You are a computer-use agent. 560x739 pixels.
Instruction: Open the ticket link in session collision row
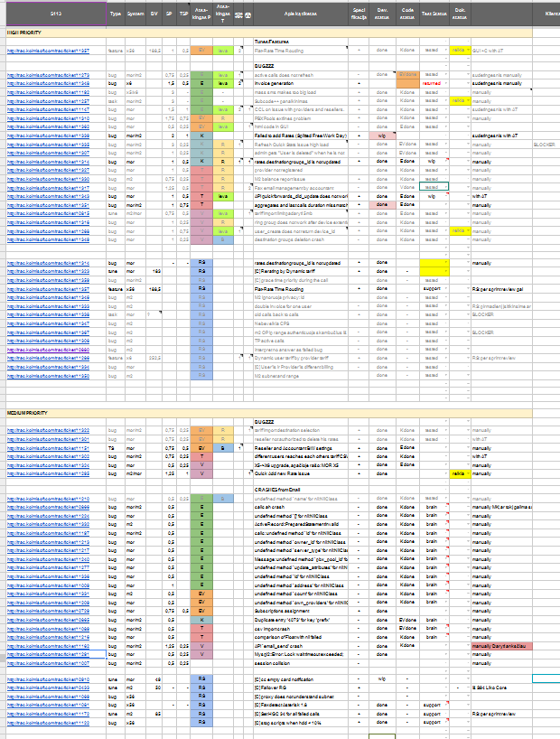(x=48, y=664)
